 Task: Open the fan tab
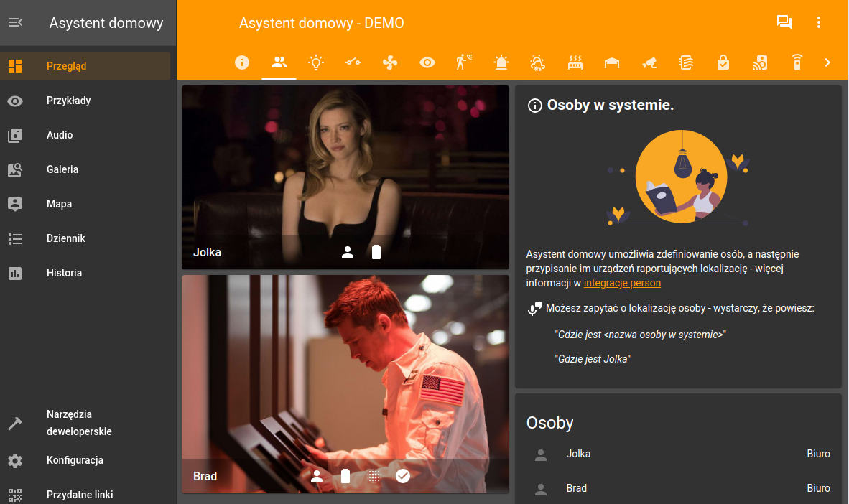click(x=390, y=62)
